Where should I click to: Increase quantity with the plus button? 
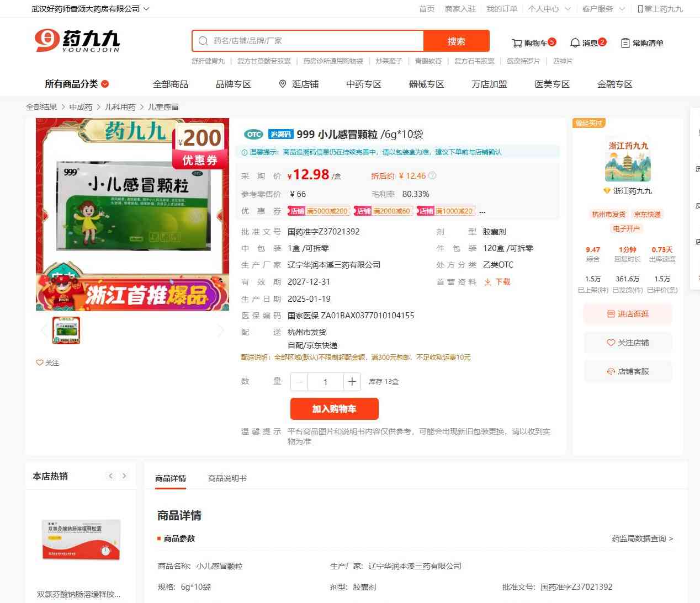pyautogui.click(x=352, y=381)
